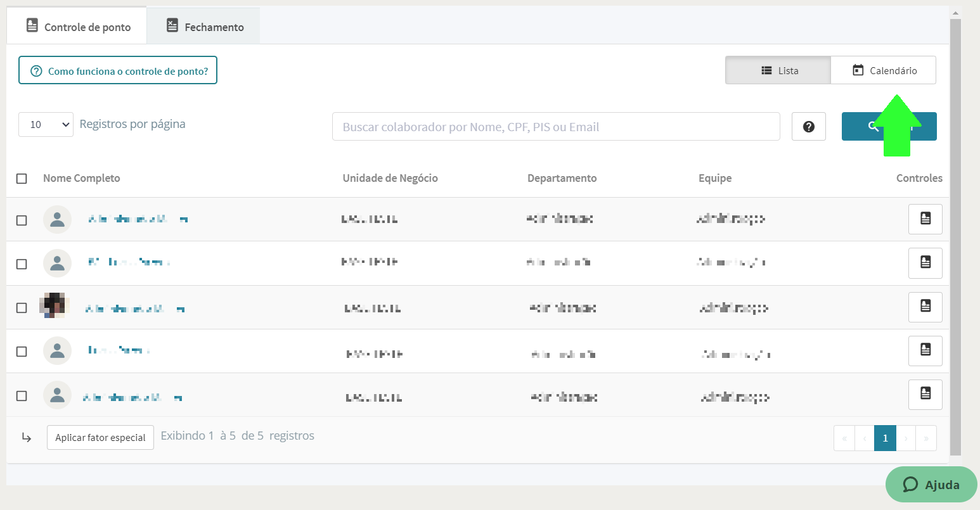The height and width of the screenshot is (510, 980).
Task: Click the black question mark help icon
Action: (808, 127)
